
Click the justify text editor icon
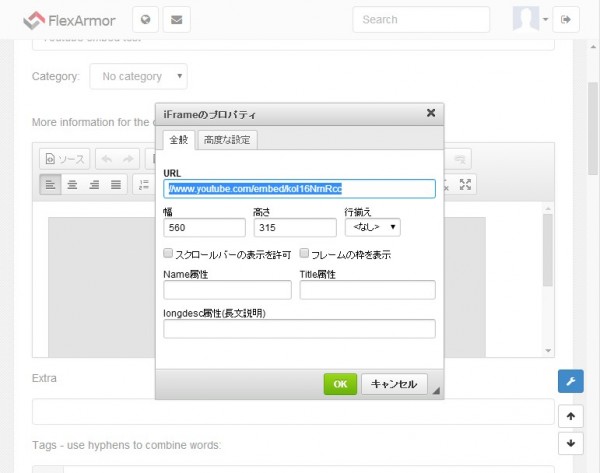pos(116,184)
